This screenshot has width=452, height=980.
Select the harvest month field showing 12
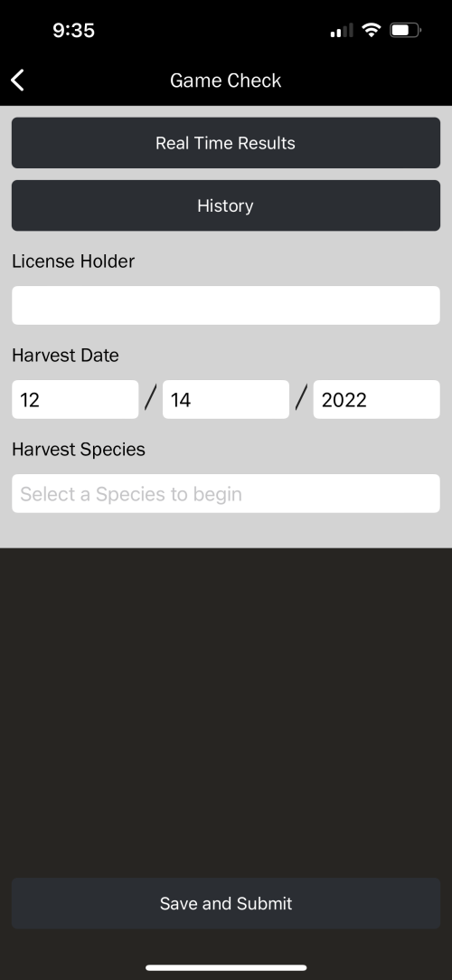pyautogui.click(x=75, y=399)
